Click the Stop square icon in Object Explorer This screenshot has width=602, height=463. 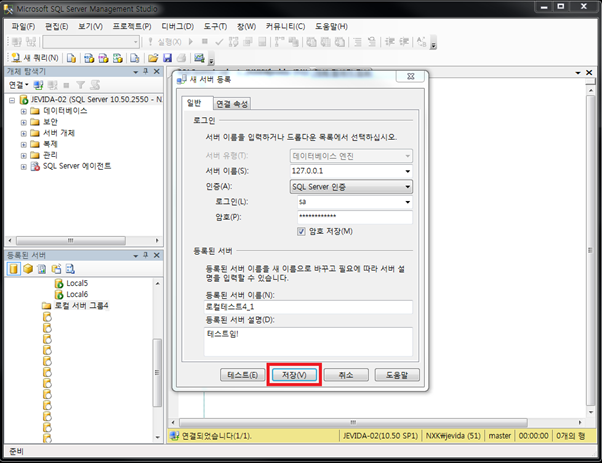[66, 85]
